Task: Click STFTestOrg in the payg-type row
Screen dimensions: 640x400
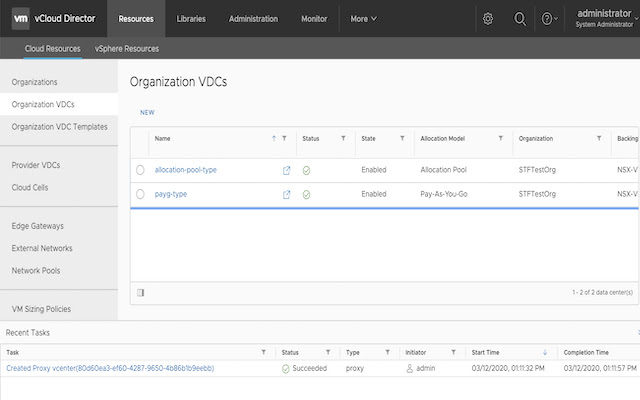Action: click(x=537, y=194)
